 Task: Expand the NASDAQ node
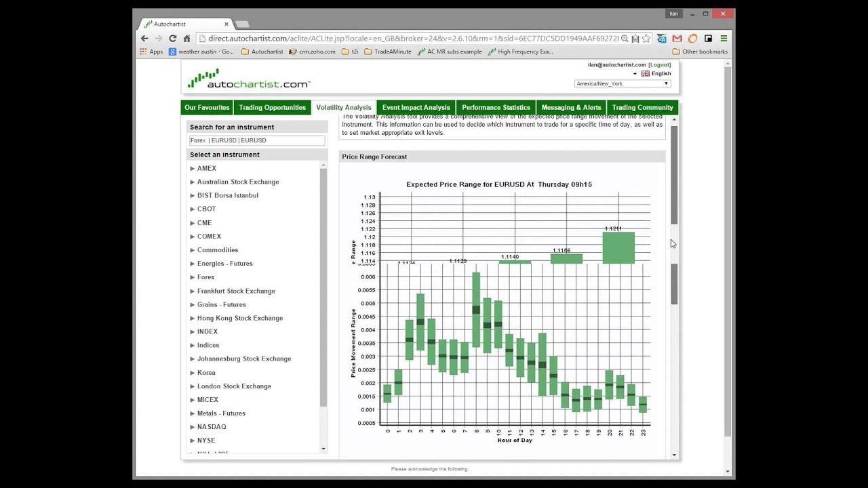coord(193,426)
